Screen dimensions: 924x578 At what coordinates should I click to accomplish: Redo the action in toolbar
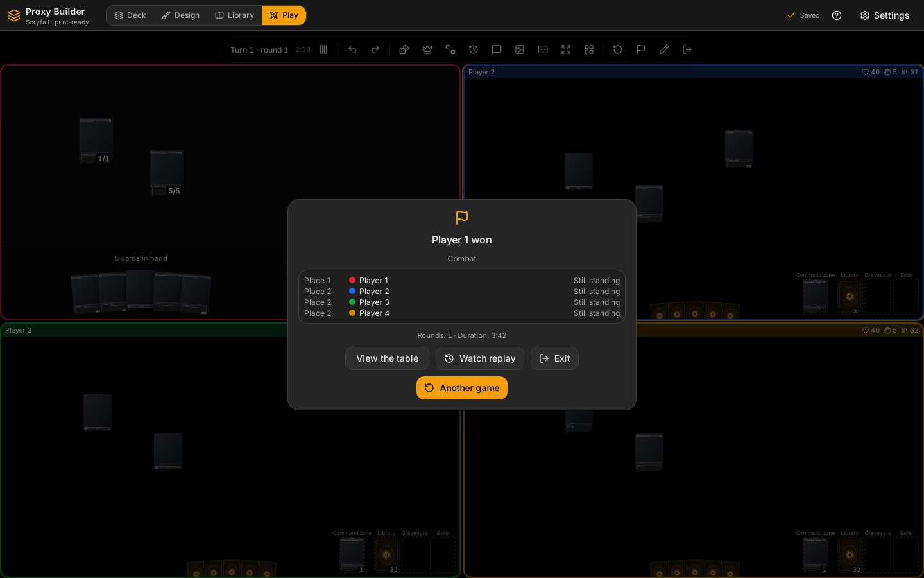pos(375,49)
